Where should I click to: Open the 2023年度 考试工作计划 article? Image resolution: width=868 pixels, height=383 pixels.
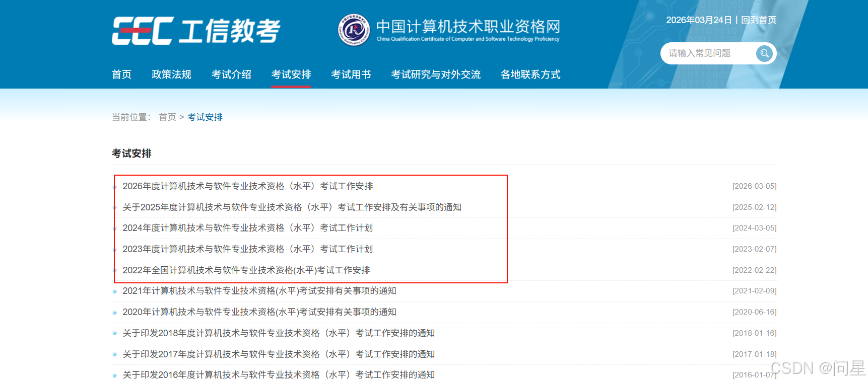[248, 249]
